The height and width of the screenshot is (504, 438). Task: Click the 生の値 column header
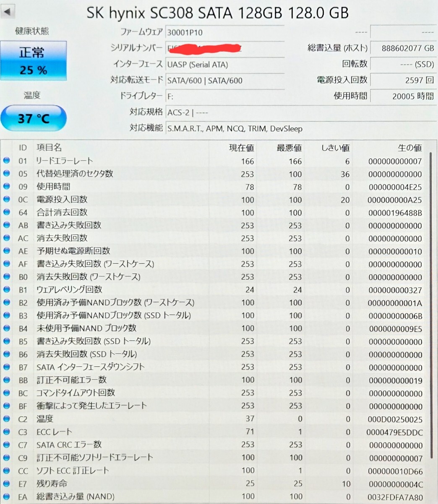point(409,148)
